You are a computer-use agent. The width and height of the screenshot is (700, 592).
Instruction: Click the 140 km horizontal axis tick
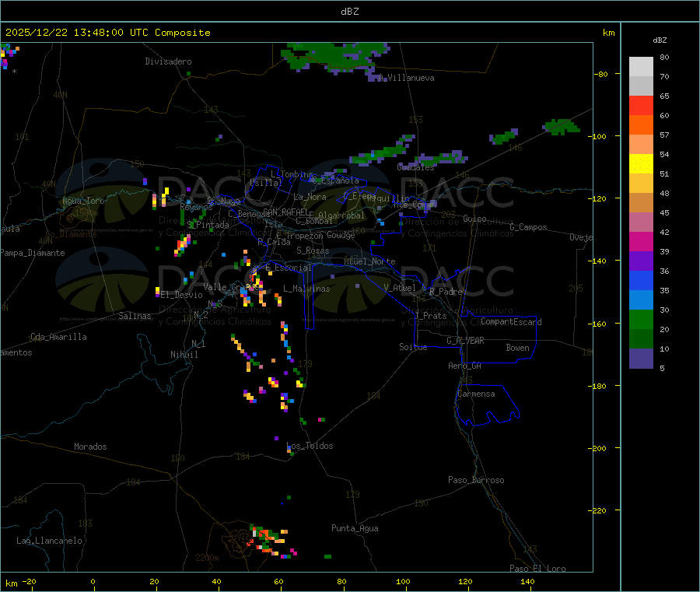pyautogui.click(x=527, y=581)
